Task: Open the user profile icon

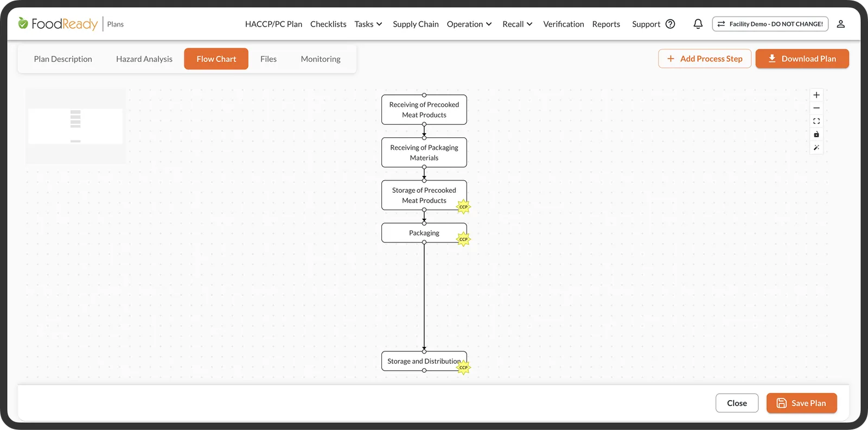Action: pyautogui.click(x=841, y=24)
